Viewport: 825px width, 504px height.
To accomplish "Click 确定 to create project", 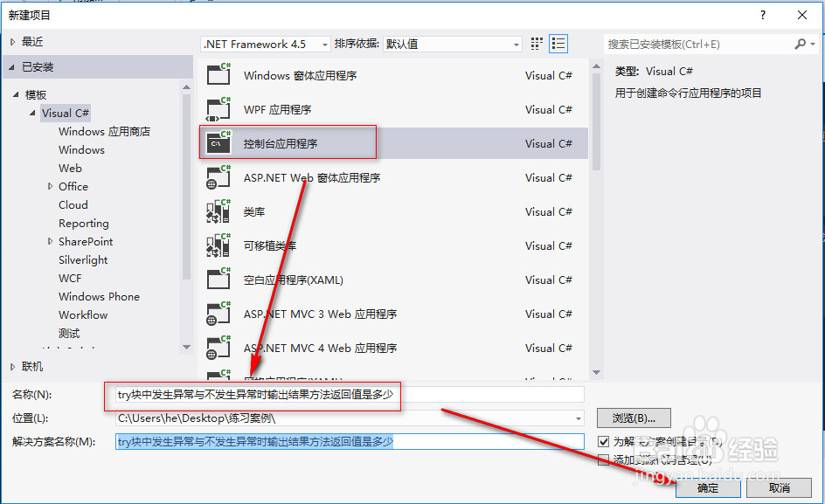I will point(708,488).
